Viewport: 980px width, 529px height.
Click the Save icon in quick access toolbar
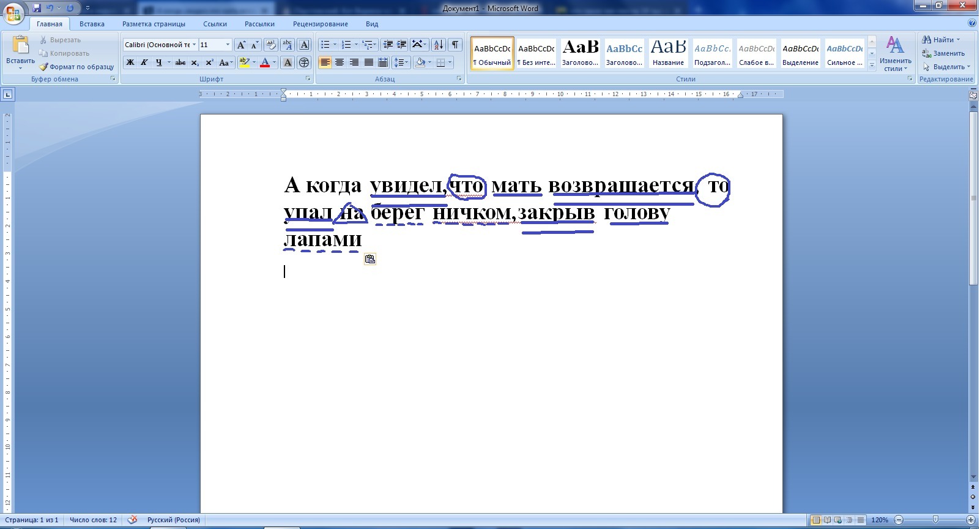pyautogui.click(x=37, y=8)
